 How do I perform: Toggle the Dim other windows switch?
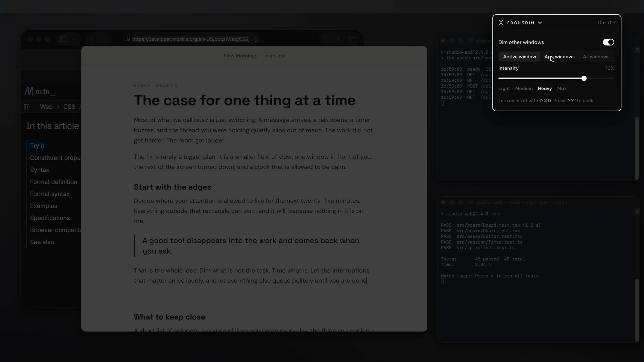[x=608, y=42]
